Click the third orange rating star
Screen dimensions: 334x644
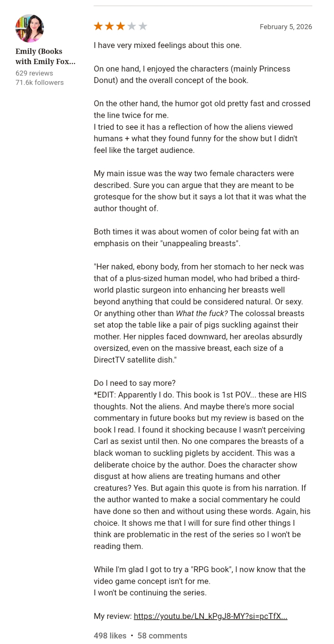[x=121, y=26]
